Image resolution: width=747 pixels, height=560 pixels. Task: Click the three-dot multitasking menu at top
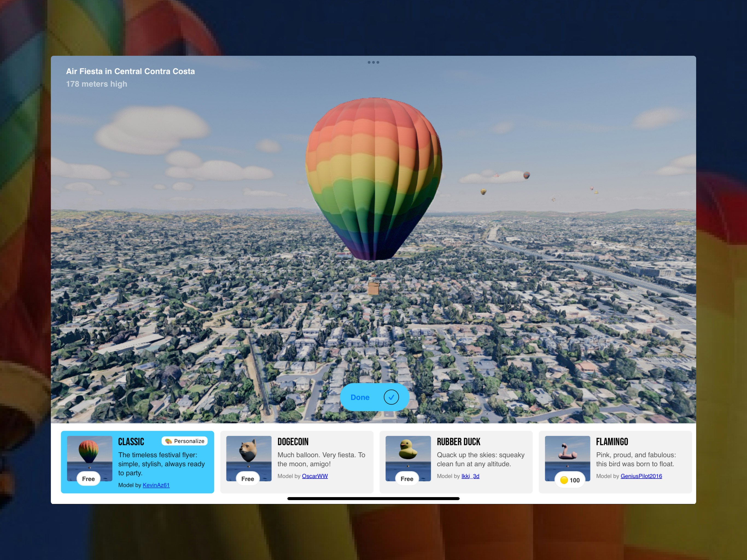(373, 62)
